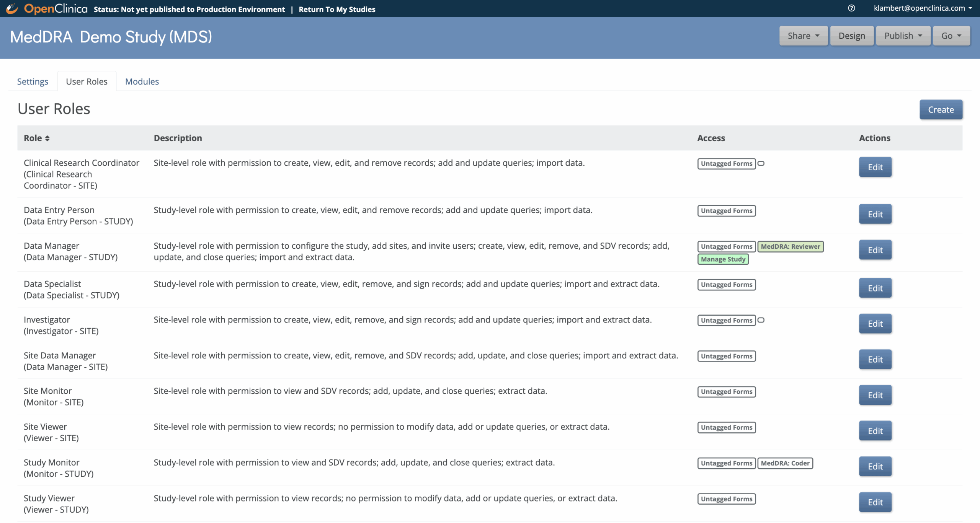Screen dimensions: 980x523
Task: Open the Publish dropdown menu
Action: (903, 36)
